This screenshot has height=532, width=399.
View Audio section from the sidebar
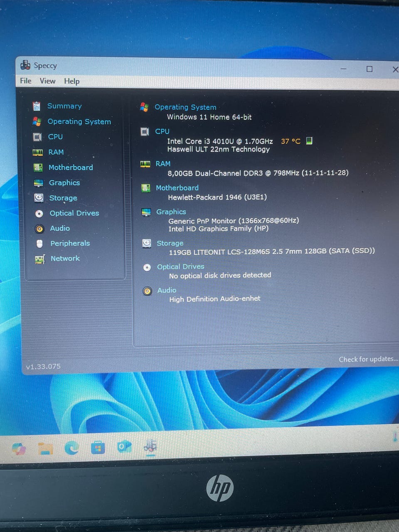coord(60,228)
